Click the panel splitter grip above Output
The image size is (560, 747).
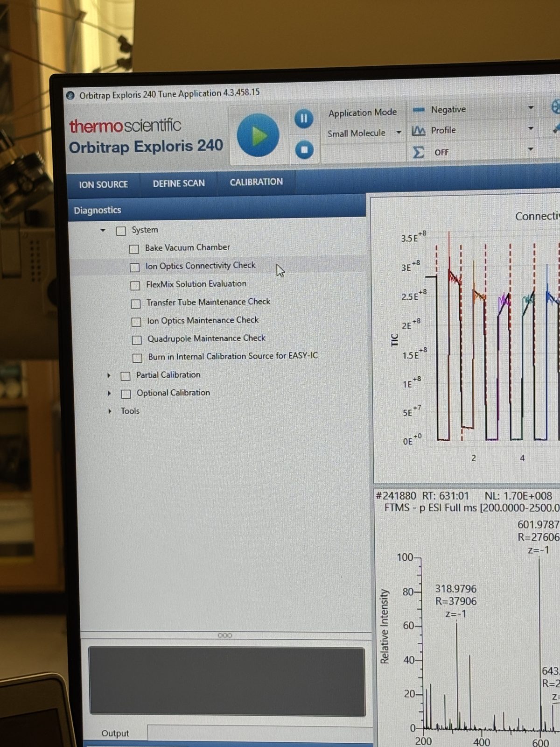tap(225, 635)
